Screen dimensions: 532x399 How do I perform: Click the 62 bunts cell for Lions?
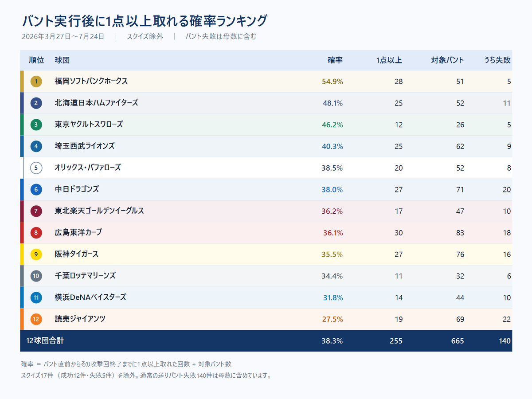pyautogui.click(x=460, y=146)
